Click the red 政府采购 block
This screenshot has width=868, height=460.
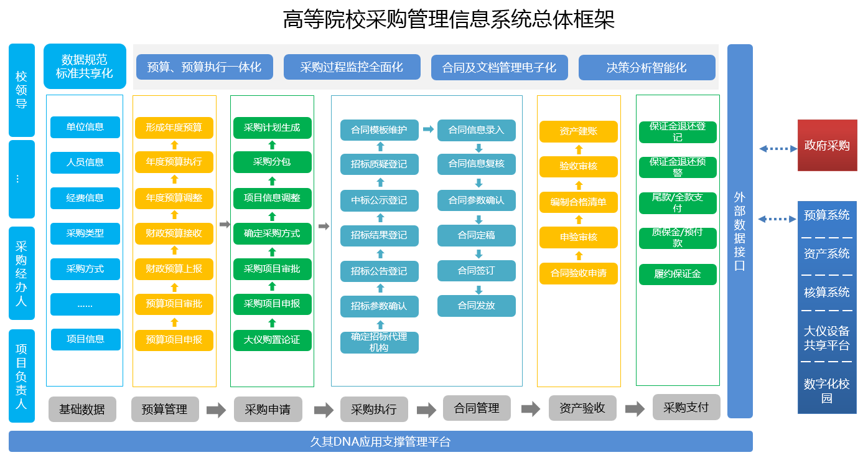[x=827, y=146]
